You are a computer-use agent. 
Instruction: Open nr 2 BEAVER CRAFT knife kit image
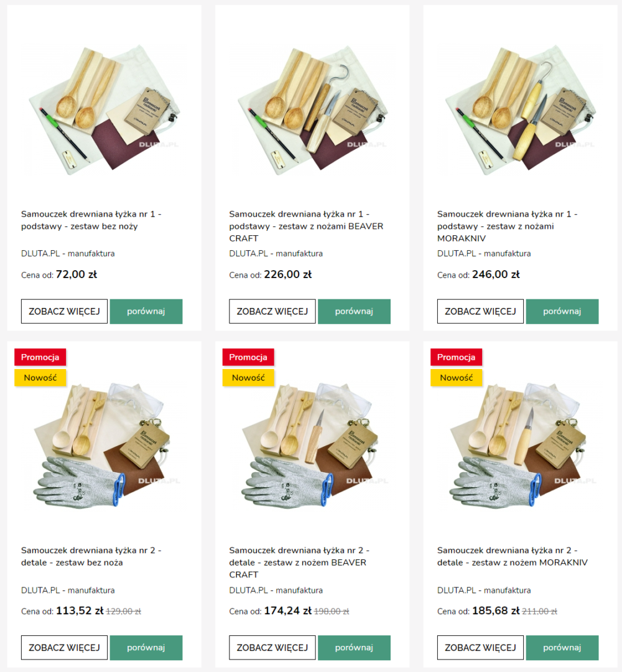click(312, 446)
